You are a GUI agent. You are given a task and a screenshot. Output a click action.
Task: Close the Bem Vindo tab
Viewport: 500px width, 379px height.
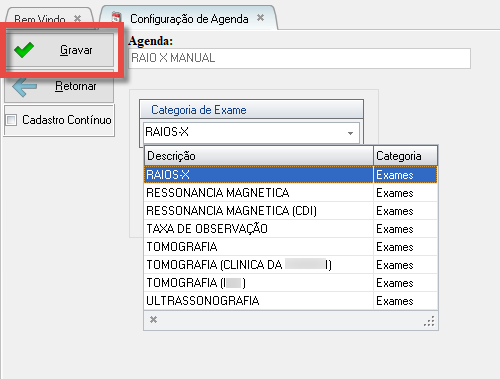pyautogui.click(x=78, y=18)
